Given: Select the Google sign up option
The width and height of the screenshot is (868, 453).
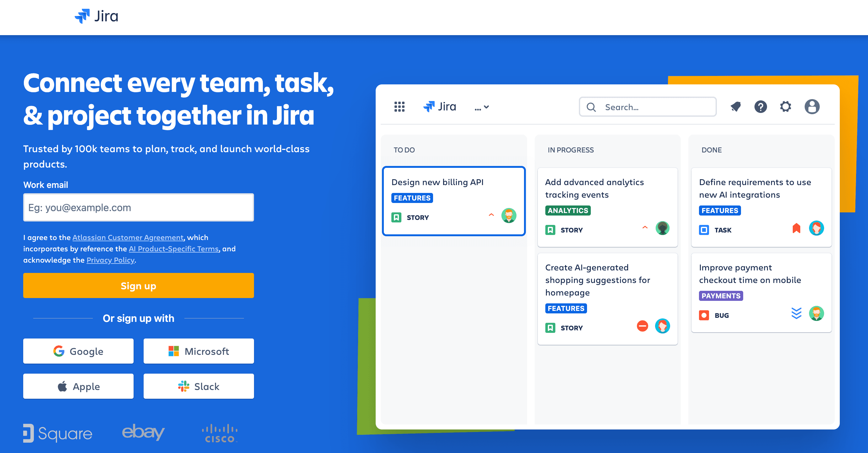Looking at the screenshot, I should [79, 350].
